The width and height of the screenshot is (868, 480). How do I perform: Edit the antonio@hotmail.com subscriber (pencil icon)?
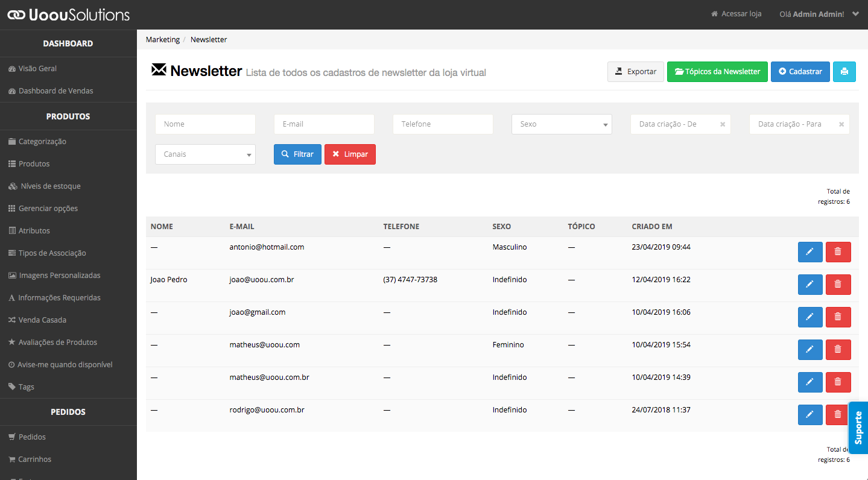pyautogui.click(x=810, y=252)
